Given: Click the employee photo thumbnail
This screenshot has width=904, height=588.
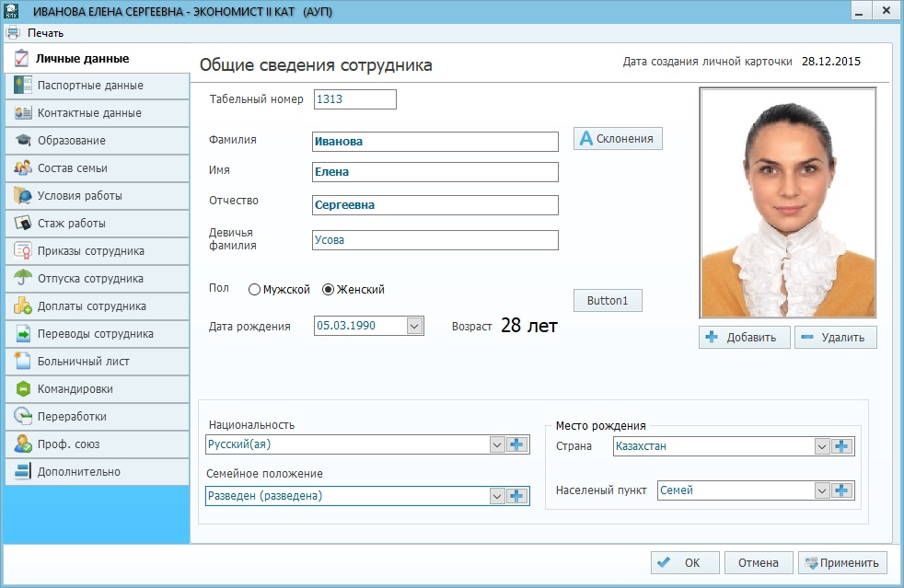Looking at the screenshot, I should [787, 202].
